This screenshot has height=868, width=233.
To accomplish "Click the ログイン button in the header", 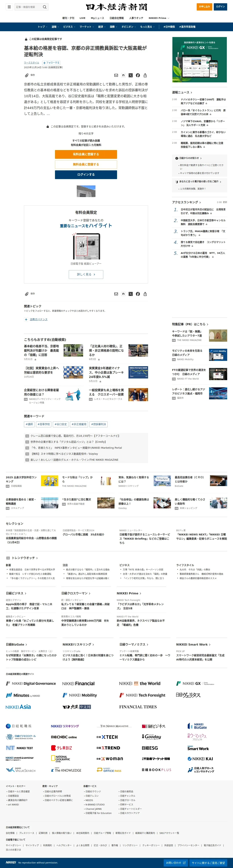I will pyautogui.click(x=220, y=7).
